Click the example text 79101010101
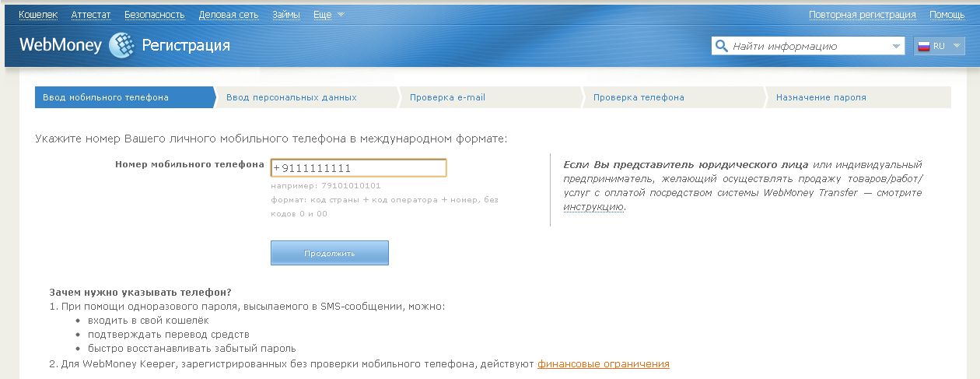The height and width of the screenshot is (379, 980). [351, 186]
